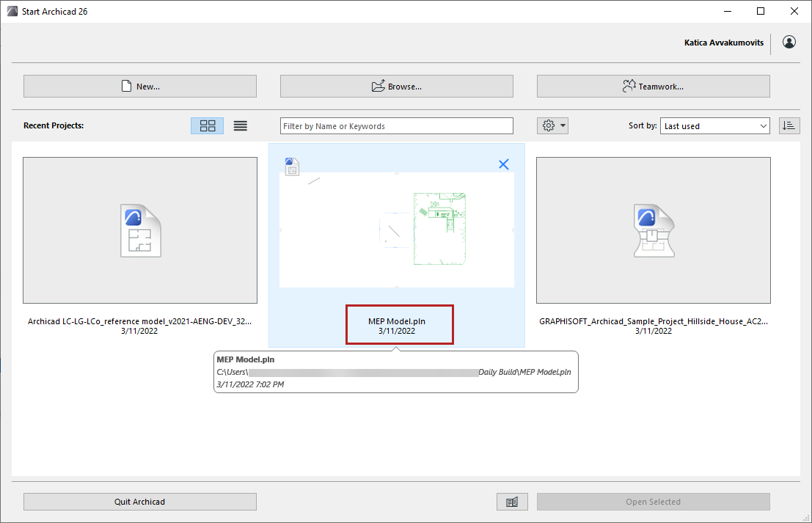Screen dimensions: 812x523
Task: Switch recent projects to list view
Action: (x=241, y=126)
